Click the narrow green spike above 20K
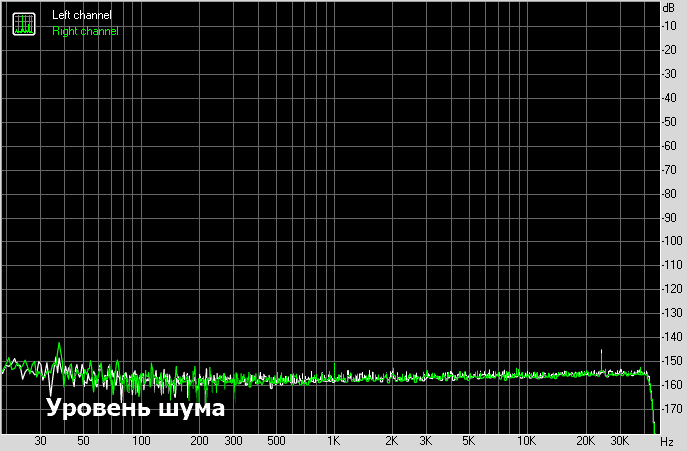 tap(601, 360)
